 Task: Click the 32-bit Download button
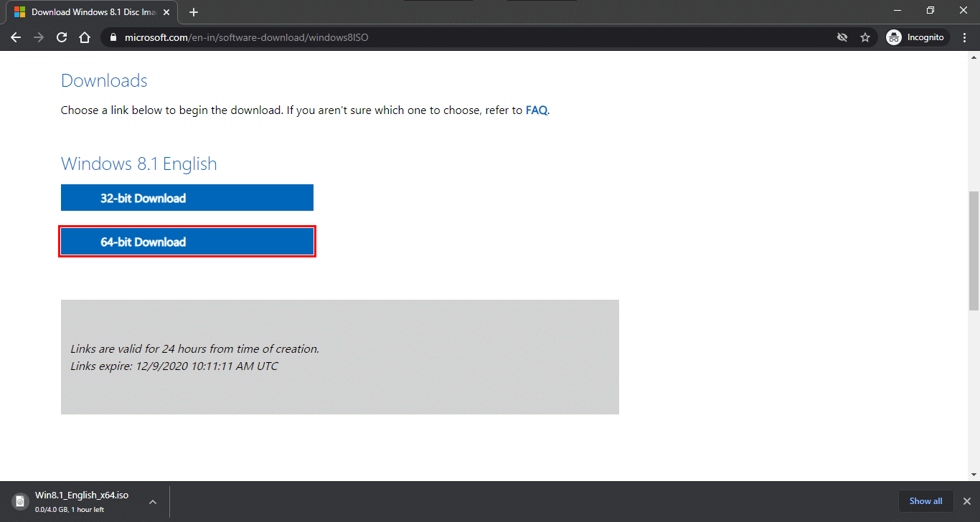pos(187,198)
